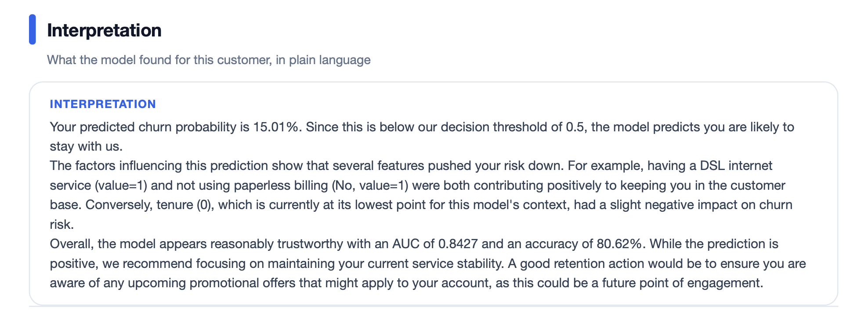Screen dimensions: 868x318
Task: Click the 'decision threshold of 0.5' text
Action: tap(513, 127)
